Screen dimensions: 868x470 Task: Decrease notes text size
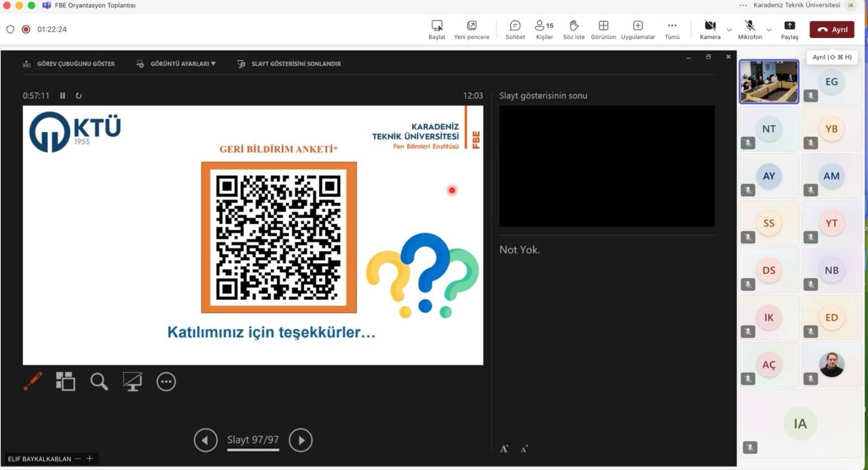click(x=524, y=448)
